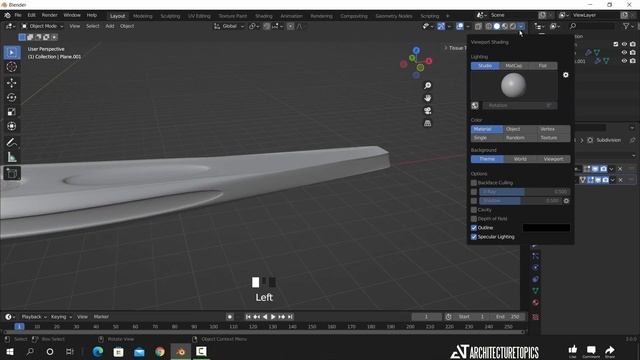Set lighting to MatCap
This screenshot has height=360, width=640.
[513, 66]
